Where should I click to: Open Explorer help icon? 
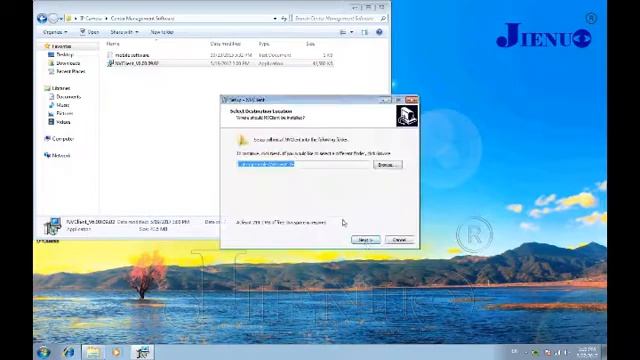(x=379, y=32)
